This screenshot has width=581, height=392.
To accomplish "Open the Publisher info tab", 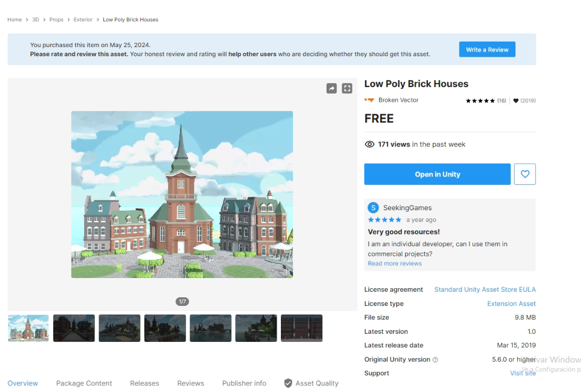I will point(244,383).
